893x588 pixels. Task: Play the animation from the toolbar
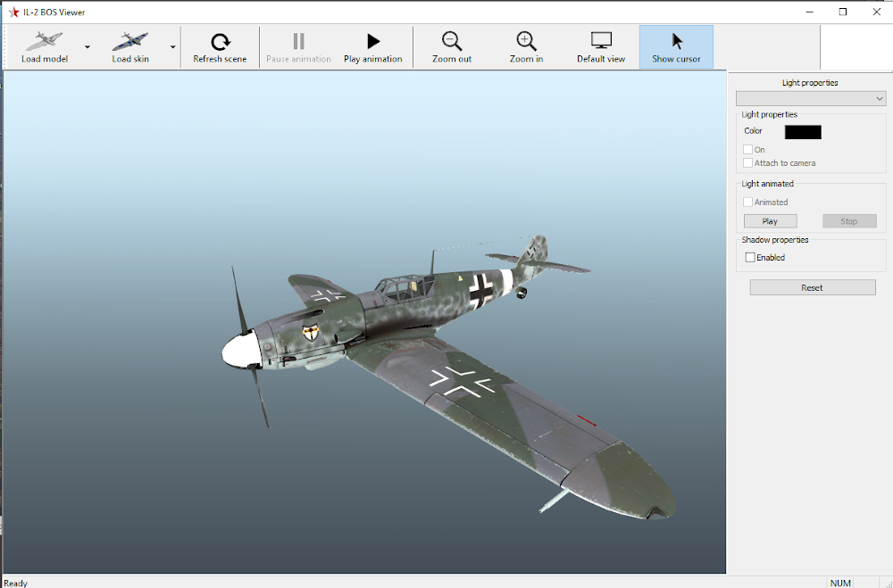(373, 45)
